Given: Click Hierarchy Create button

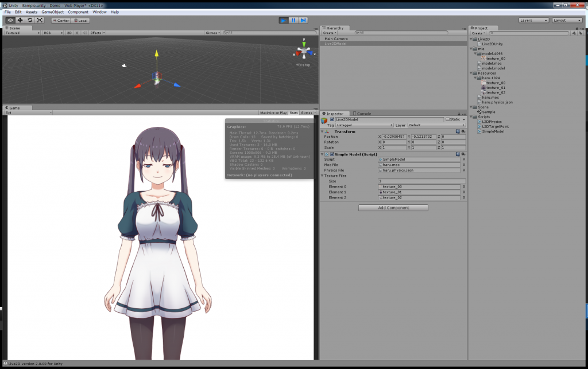Looking at the screenshot, I should 330,33.
